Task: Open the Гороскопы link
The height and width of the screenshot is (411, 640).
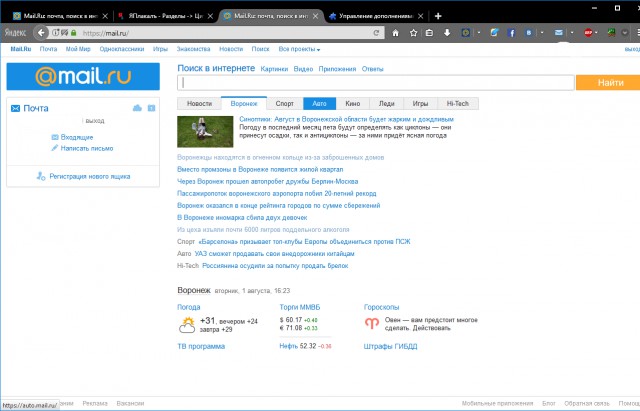Action: (381, 307)
